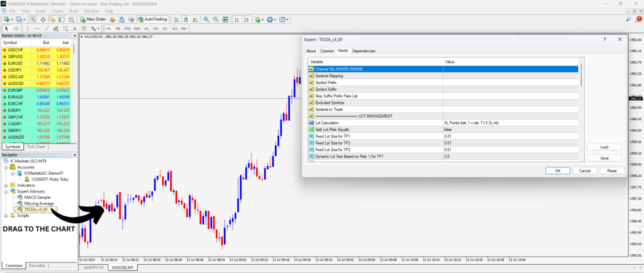Open the Tick Chart tab
644x273 pixels.
[x=36, y=147]
